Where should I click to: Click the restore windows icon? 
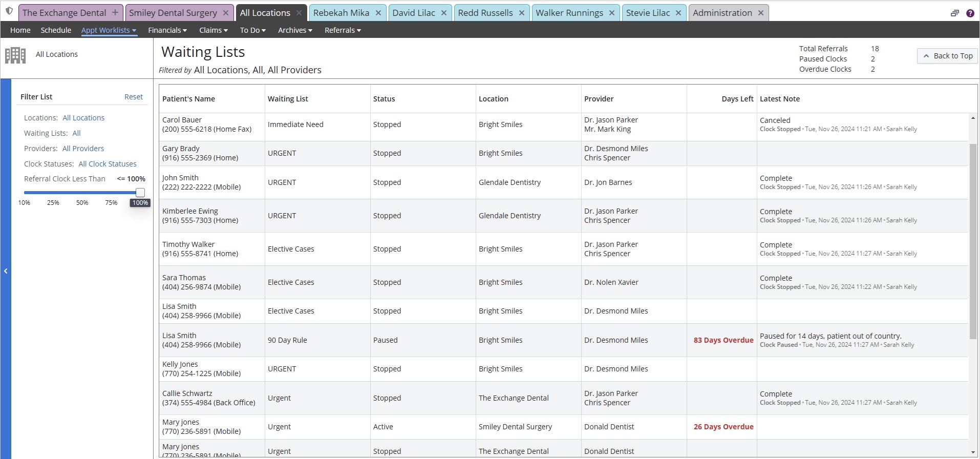tap(955, 13)
